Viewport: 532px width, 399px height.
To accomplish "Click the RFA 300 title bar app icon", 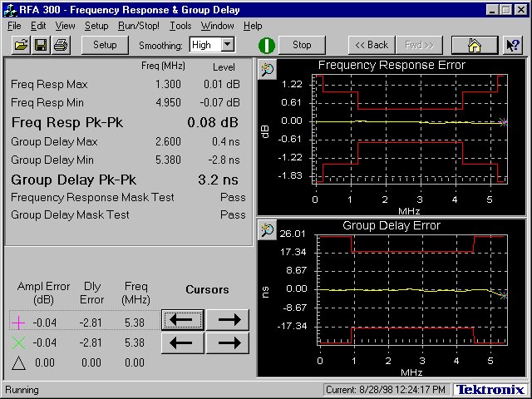I will point(10,10).
